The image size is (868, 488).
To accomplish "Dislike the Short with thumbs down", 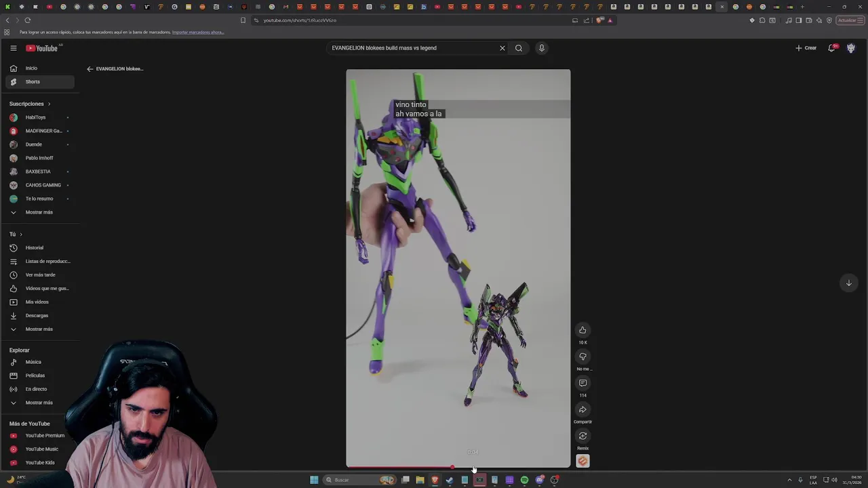I will tap(583, 357).
